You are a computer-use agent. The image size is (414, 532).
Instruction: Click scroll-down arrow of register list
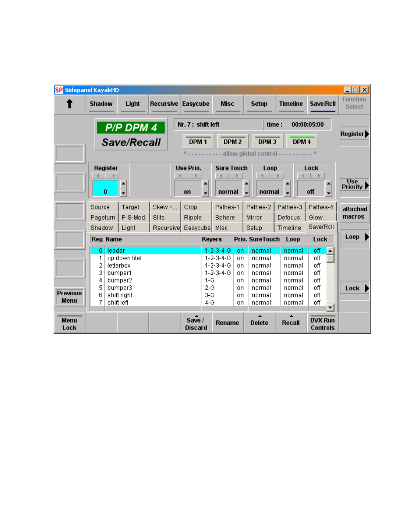click(x=330, y=307)
